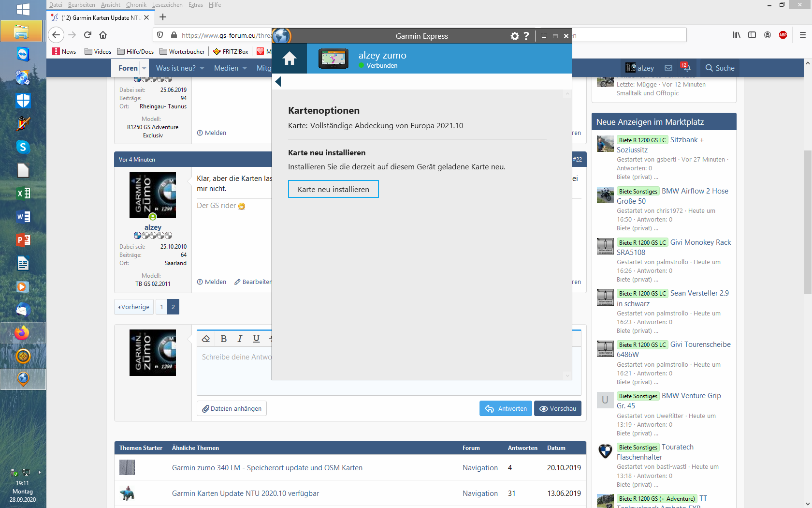Click Firefox icon in the taskbar
This screenshot has width=812, height=508.
(x=22, y=333)
